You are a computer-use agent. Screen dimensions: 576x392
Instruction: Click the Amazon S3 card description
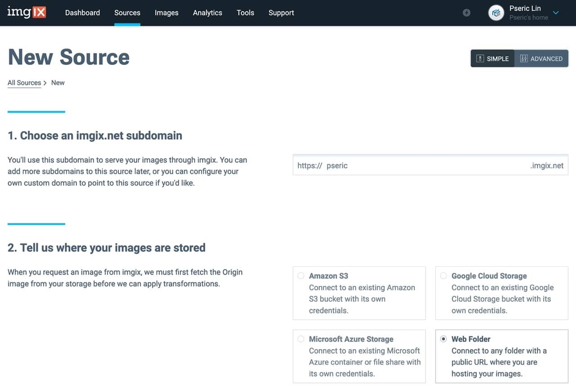tap(362, 299)
